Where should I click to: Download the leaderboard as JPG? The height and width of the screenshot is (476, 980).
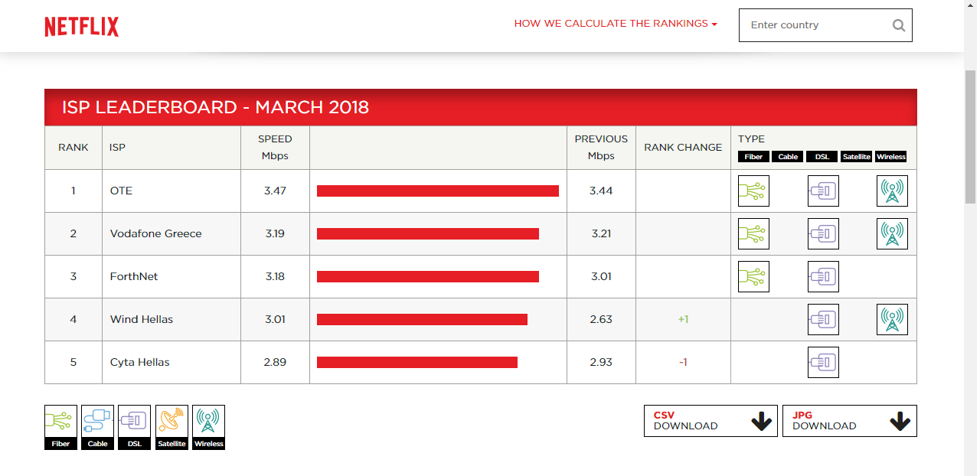(849, 421)
